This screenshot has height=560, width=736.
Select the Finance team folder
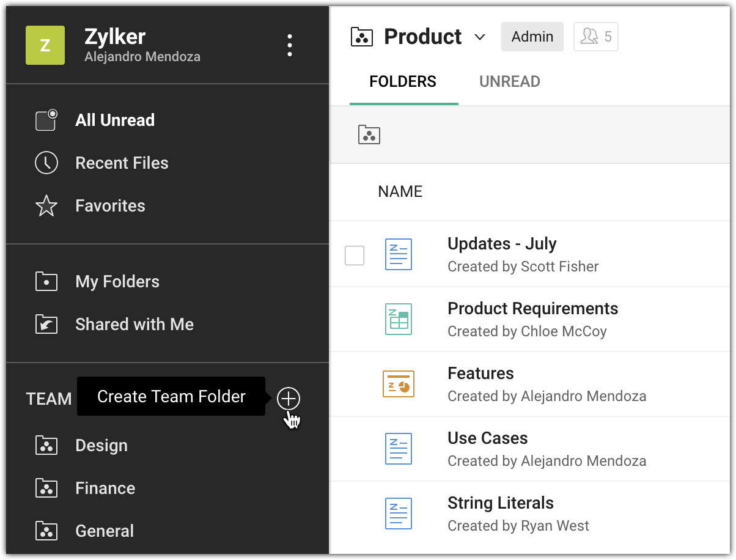pos(105,488)
